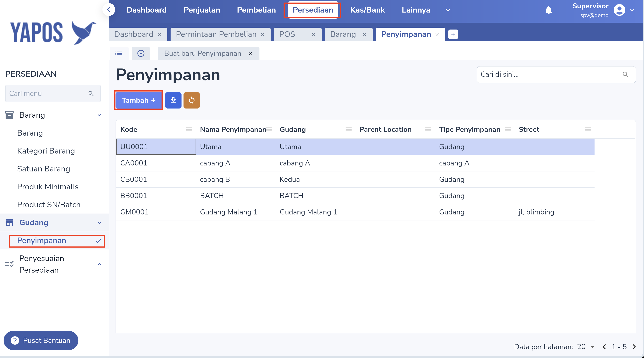Close the Dashboard tab
This screenshot has width=644, height=358.
(x=159, y=34)
